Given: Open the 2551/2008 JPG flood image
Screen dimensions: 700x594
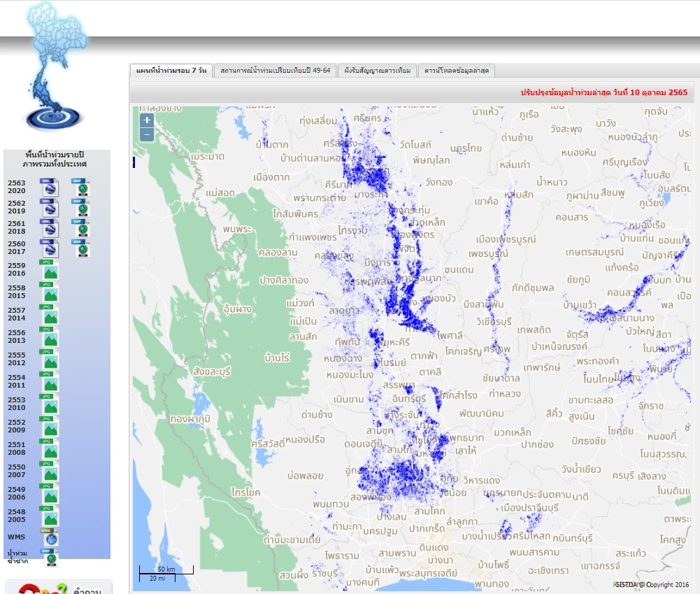Looking at the screenshot, I should (49, 448).
